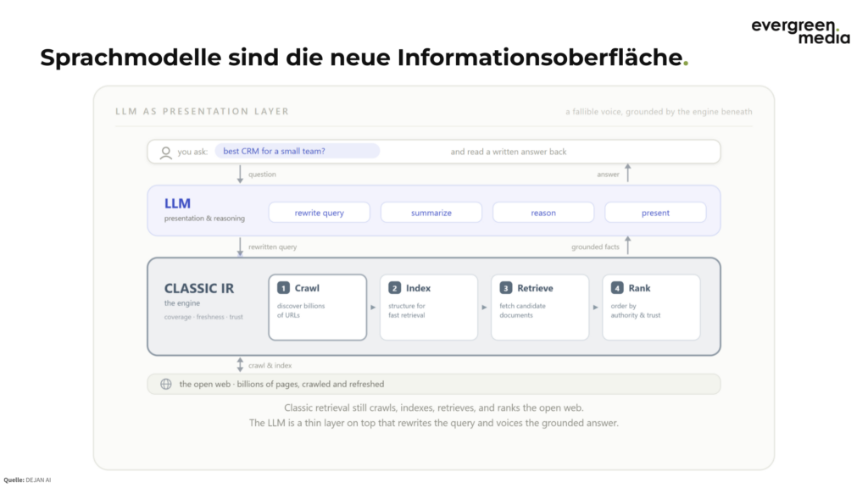Image resolution: width=868 pixels, height=488 pixels.
Task: Click 'discover billions of URLs' description
Action: 301,310
